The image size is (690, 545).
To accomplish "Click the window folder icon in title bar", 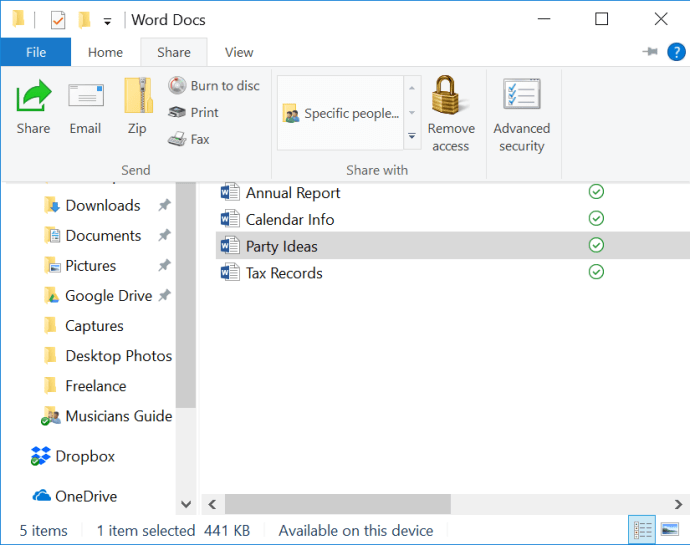I will 18,19.
